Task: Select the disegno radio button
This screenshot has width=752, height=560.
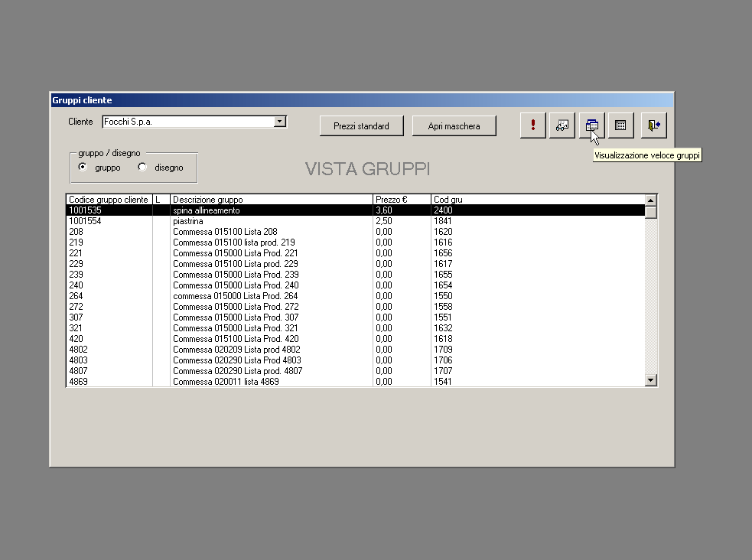Action: point(142,167)
